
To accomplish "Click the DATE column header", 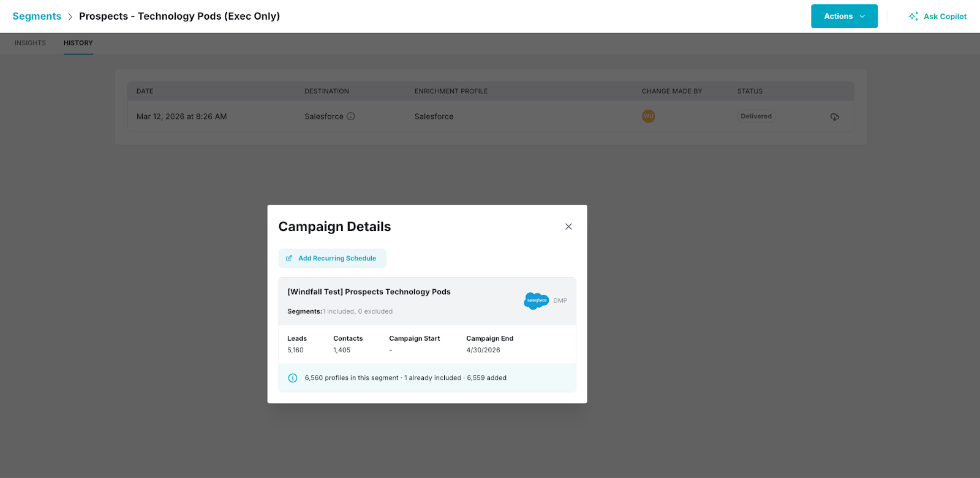I will pos(145,91).
